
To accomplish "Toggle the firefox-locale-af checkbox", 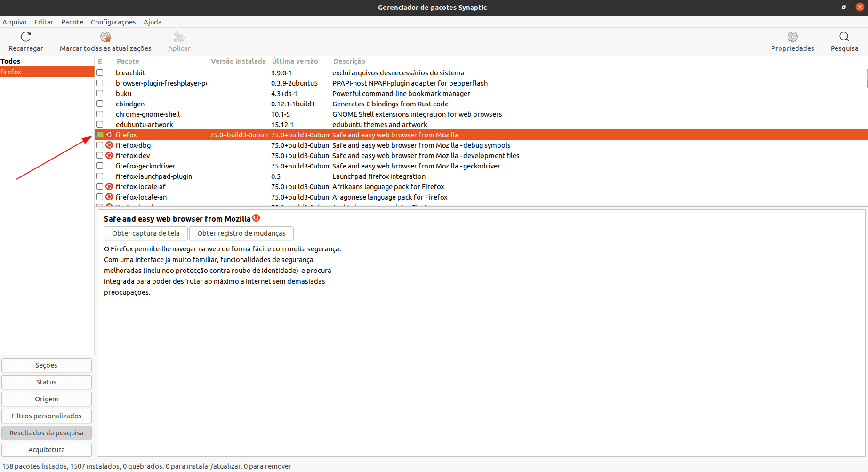I will click(100, 186).
